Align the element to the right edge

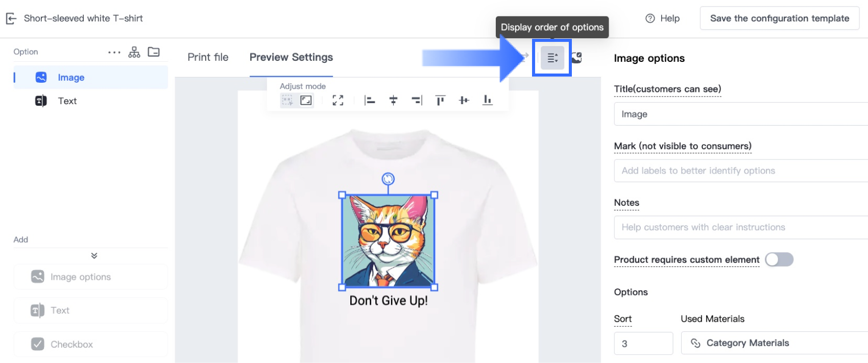click(417, 100)
